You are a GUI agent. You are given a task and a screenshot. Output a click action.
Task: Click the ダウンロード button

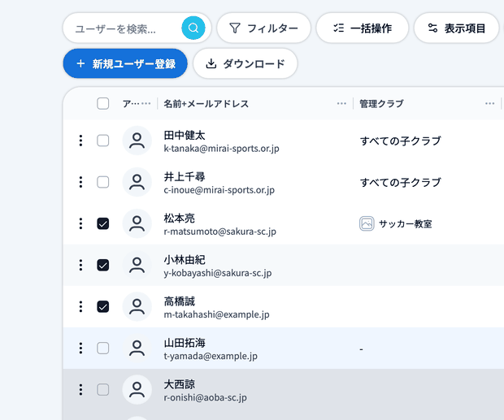[x=245, y=63]
